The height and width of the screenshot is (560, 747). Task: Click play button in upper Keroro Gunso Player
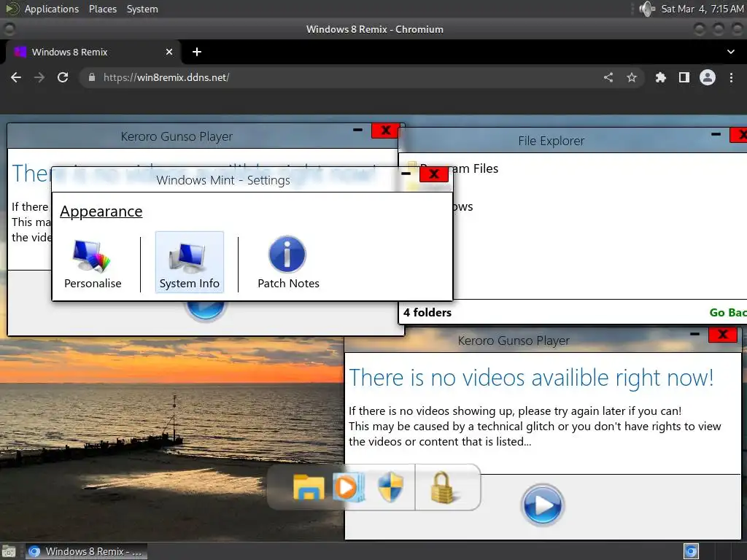(205, 311)
